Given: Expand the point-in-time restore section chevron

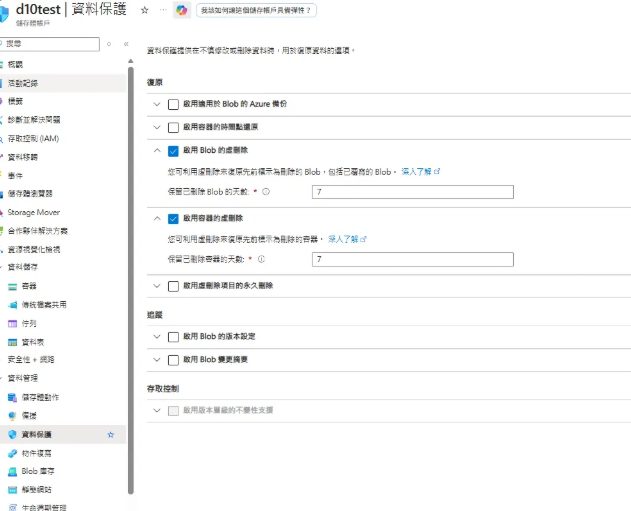Looking at the screenshot, I should click(157, 127).
